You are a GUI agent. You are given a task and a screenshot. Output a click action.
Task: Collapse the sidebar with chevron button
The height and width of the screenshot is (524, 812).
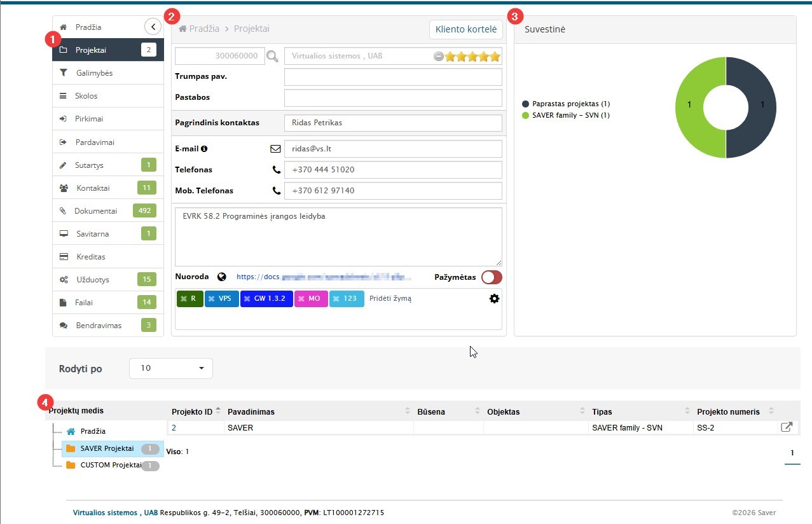153,27
